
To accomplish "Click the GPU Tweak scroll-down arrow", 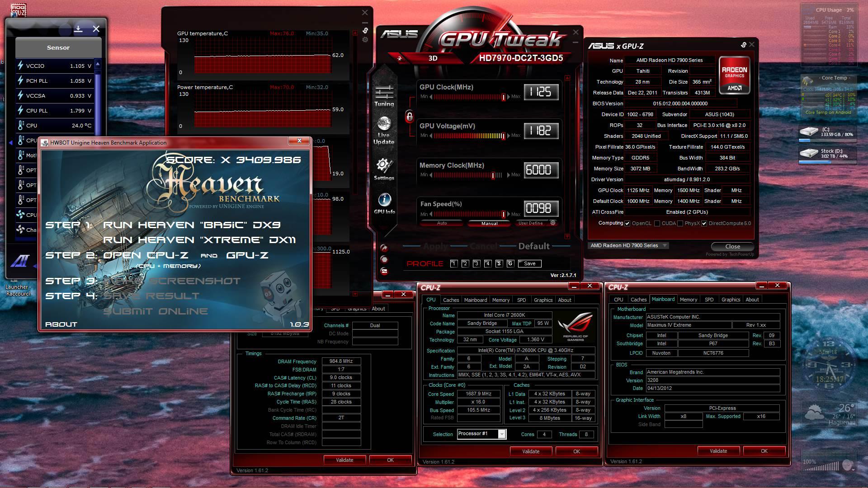I will tap(567, 236).
